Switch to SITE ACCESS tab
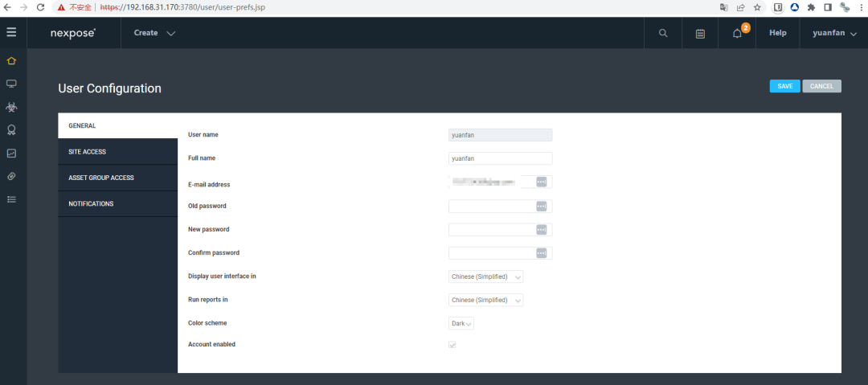868x385 pixels. pos(118,152)
